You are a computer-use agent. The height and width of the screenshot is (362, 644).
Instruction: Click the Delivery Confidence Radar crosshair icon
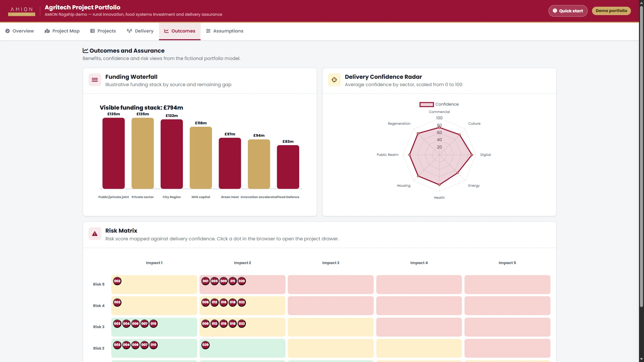(x=334, y=80)
